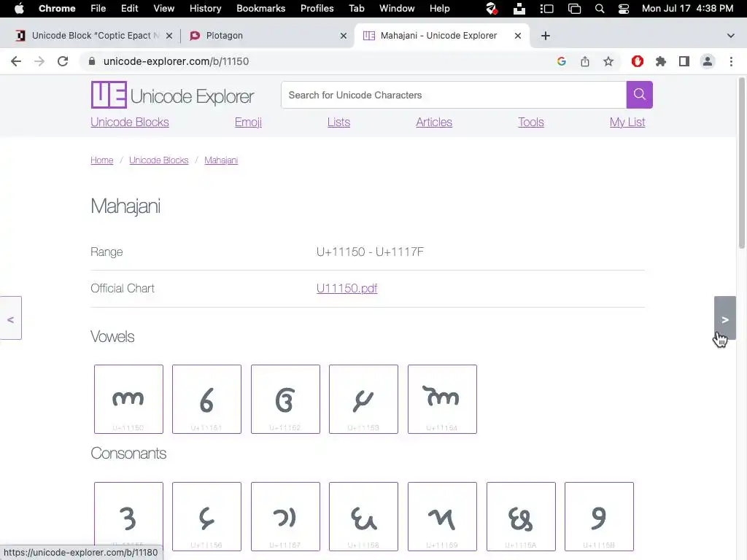Open the Emoji navigation link

tap(248, 122)
